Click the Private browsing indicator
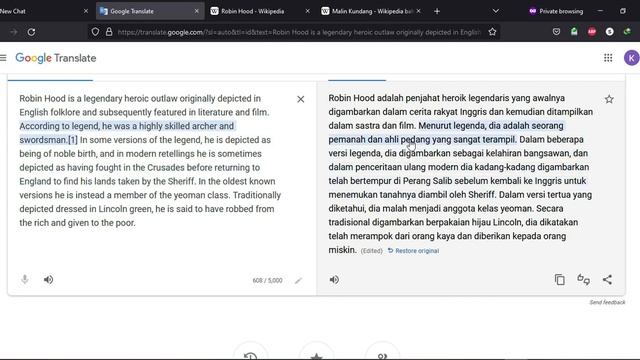The height and width of the screenshot is (360, 640). [x=556, y=11]
